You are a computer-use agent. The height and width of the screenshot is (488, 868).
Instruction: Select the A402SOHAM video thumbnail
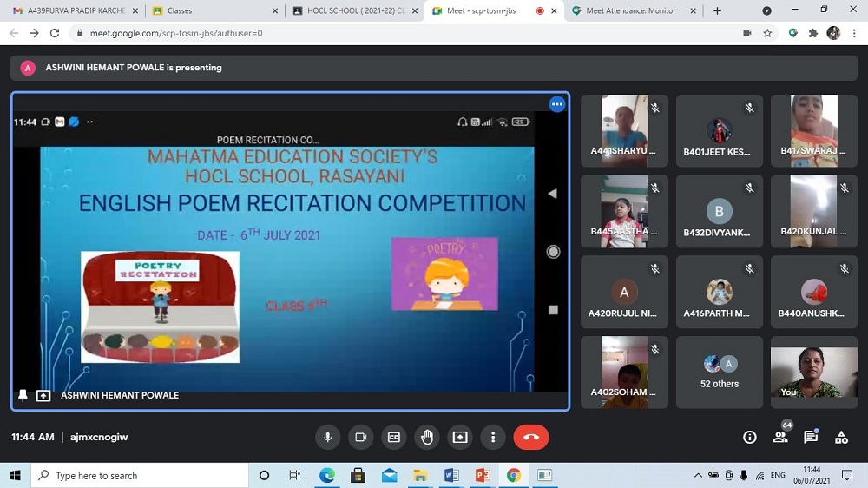(624, 372)
